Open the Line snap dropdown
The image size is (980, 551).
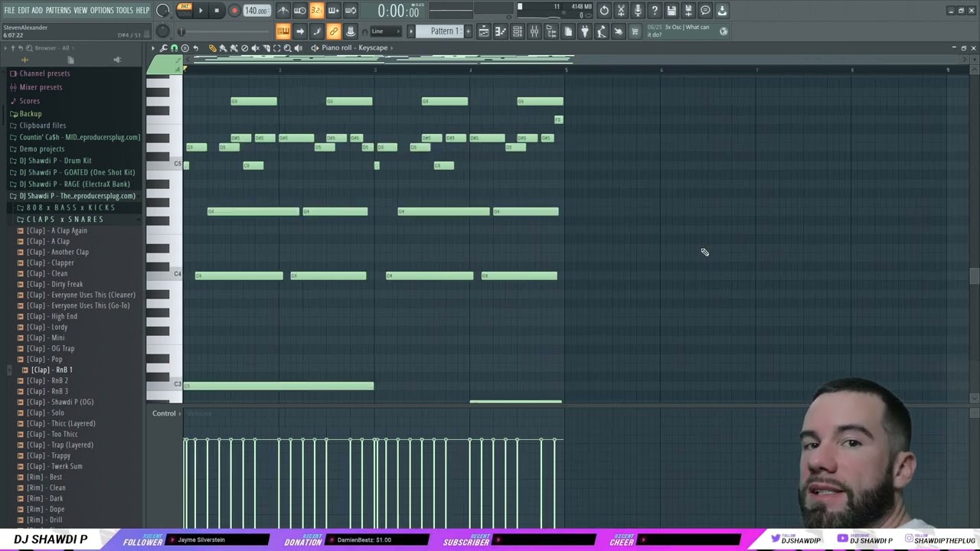click(x=385, y=31)
